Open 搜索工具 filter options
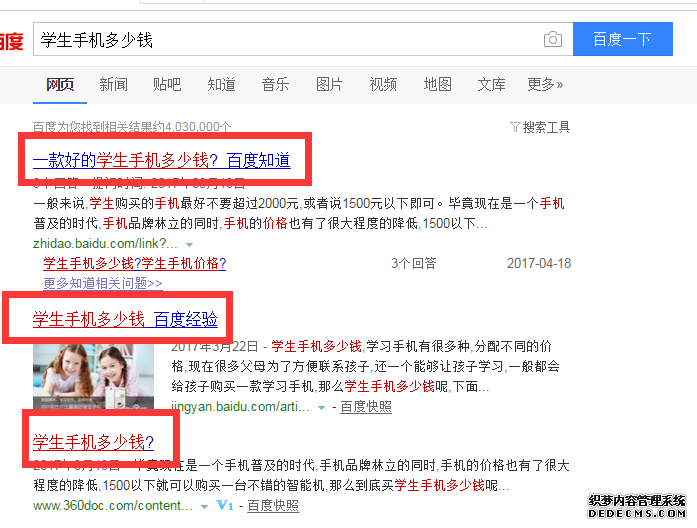Image resolution: width=697 pixels, height=528 pixels. tap(540, 128)
